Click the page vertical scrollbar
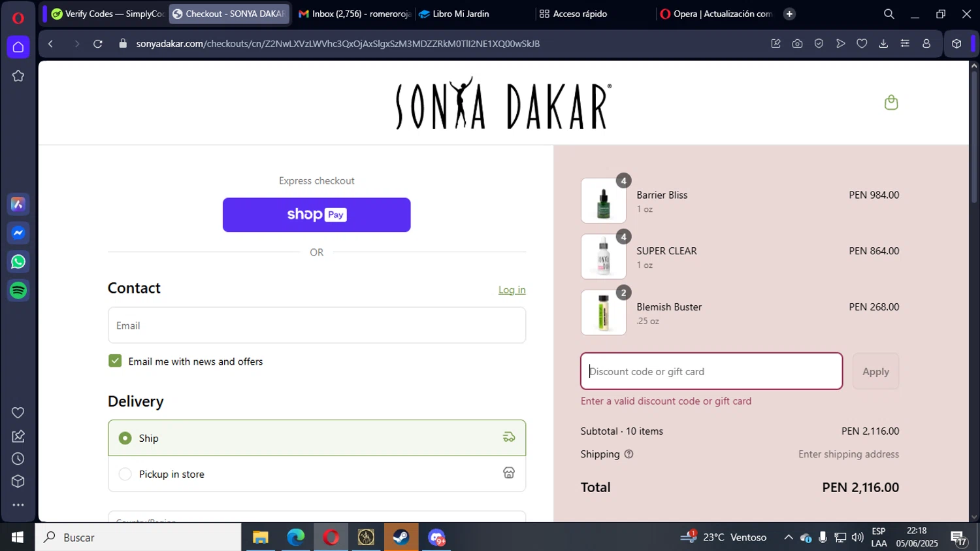 tap(974, 137)
